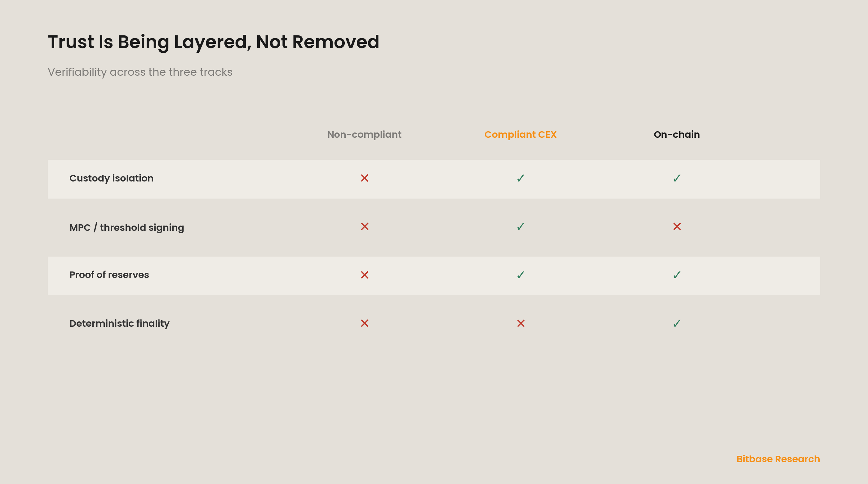Click the slide title Trust Is Being Layered
This screenshot has height=484, width=868.
[x=213, y=42]
